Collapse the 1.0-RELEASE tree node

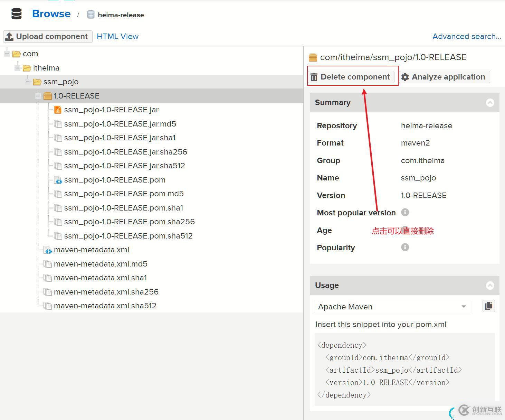tap(38, 96)
